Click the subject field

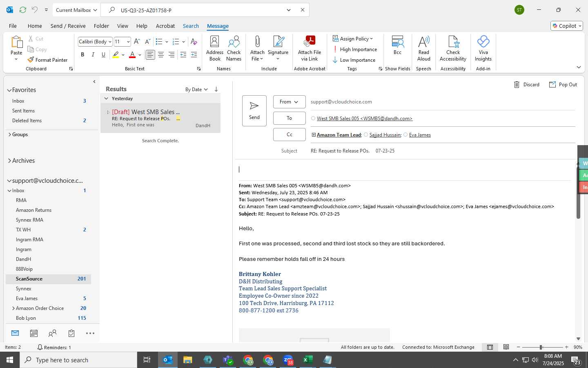coord(443,151)
